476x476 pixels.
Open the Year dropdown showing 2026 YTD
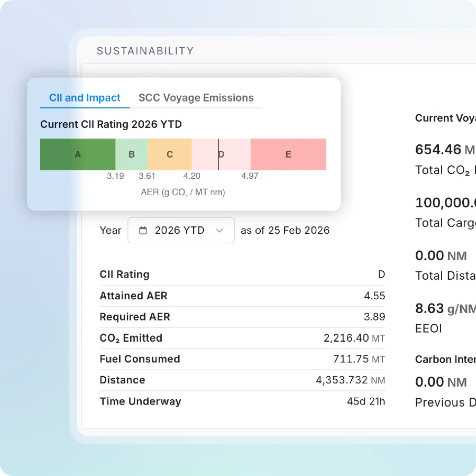(x=181, y=230)
